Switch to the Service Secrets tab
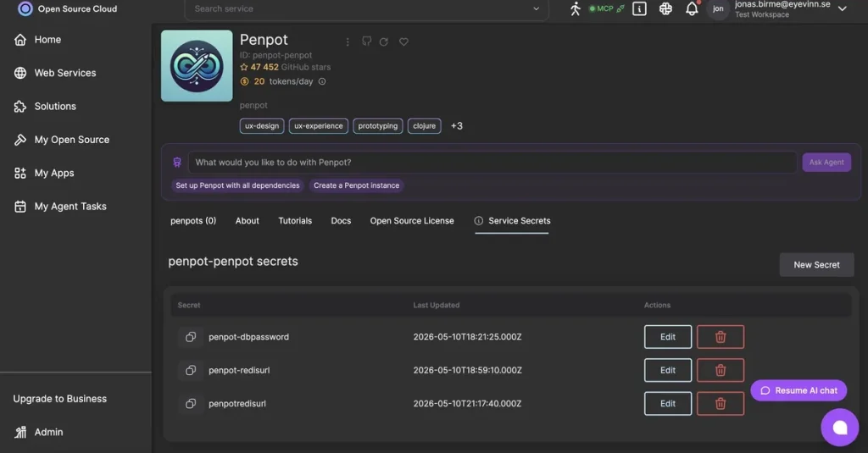The image size is (868, 453). [512, 221]
